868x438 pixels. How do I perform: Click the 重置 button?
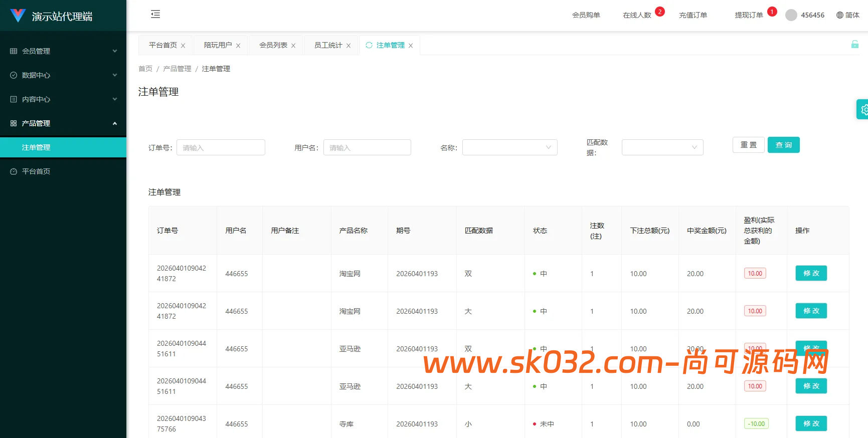(749, 145)
